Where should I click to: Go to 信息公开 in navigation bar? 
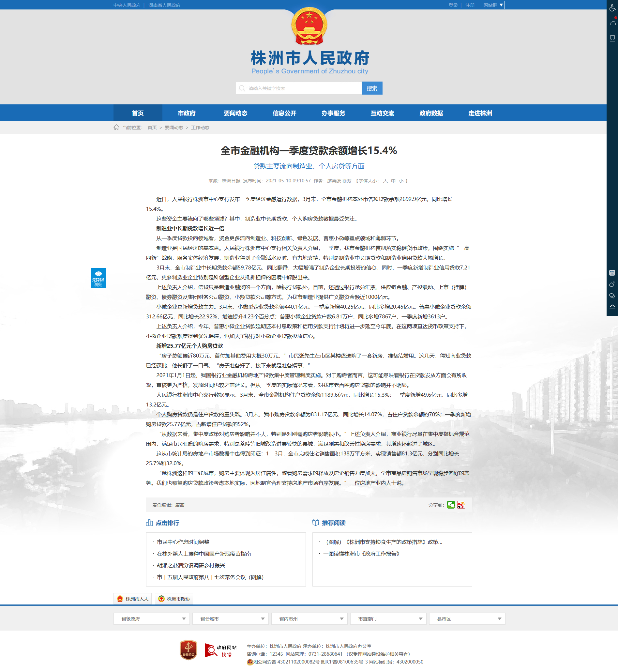(284, 113)
